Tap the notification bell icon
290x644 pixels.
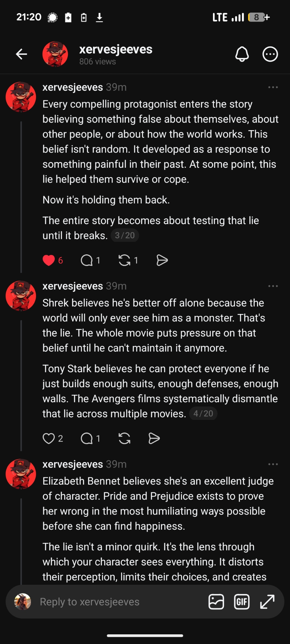coord(242,54)
